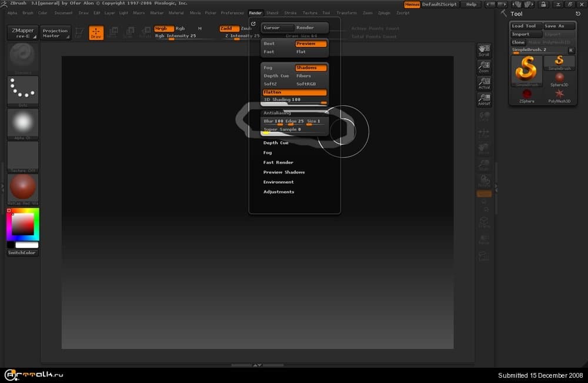Open the Render menu
Image resolution: width=588 pixels, height=383 pixels.
tap(255, 12)
